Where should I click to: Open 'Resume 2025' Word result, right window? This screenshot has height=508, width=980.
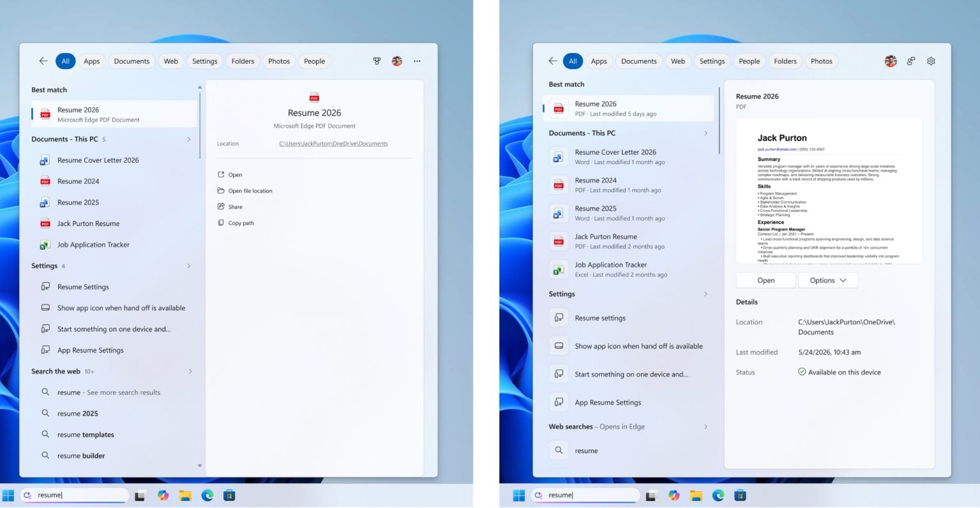point(629,213)
